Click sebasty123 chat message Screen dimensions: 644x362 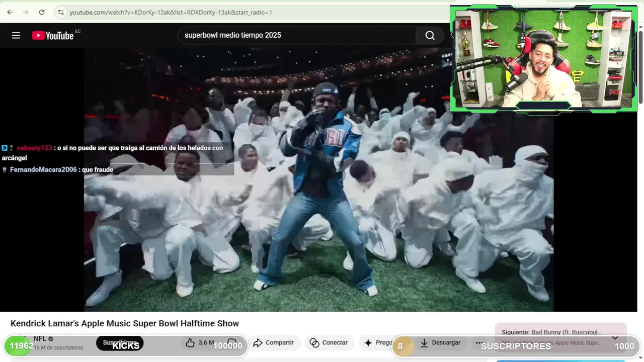112,152
